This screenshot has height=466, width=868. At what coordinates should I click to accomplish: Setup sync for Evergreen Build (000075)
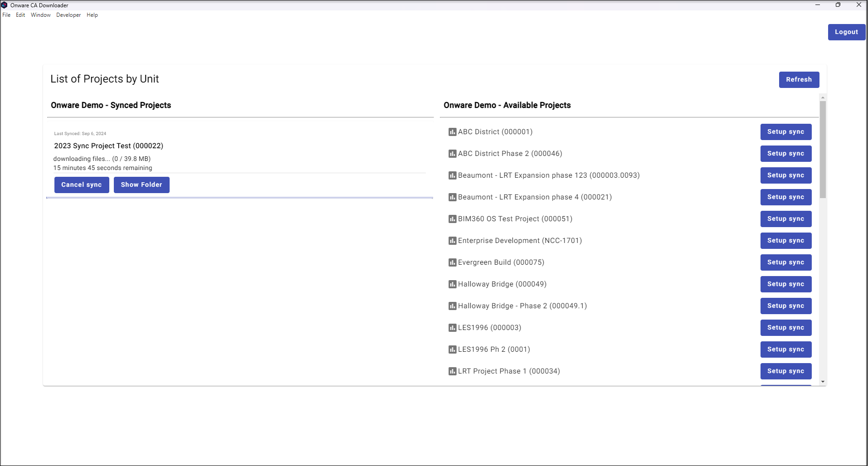(x=785, y=262)
